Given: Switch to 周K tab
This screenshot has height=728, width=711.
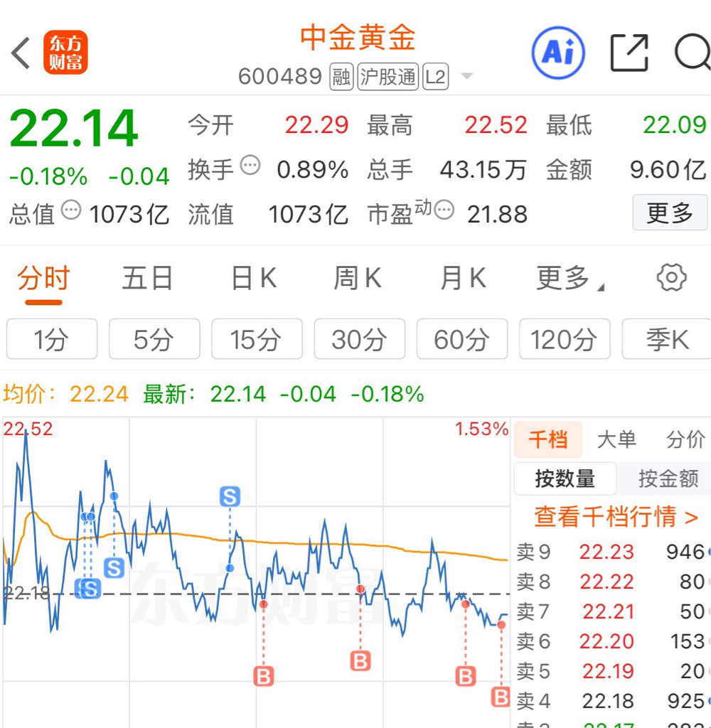Looking at the screenshot, I should (x=358, y=278).
